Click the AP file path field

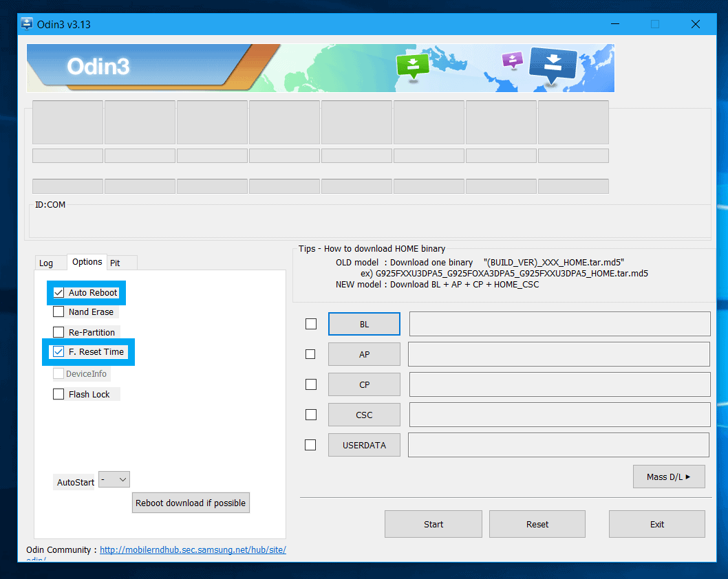[559, 354]
